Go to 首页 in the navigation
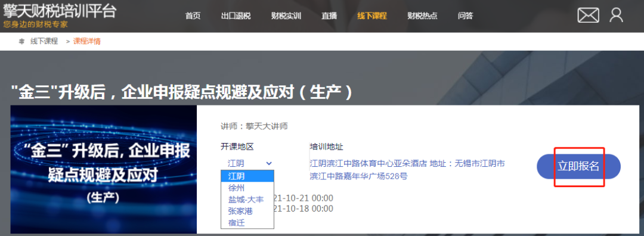The height and width of the screenshot is (236, 644). pos(193,16)
